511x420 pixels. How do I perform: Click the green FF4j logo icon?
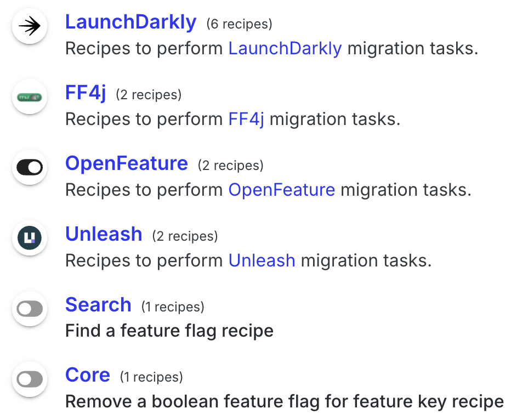point(30,97)
